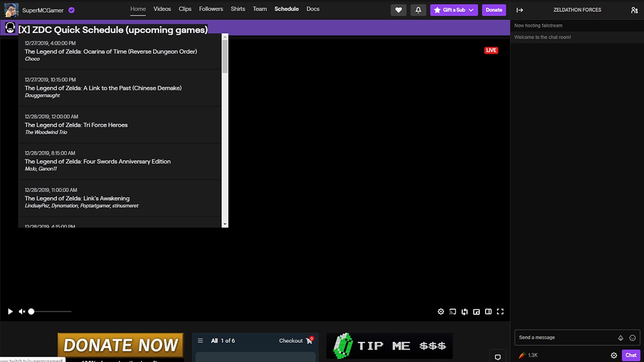Screen dimensions: 644x362
Task: Click the clip rotate arrows icon
Action: pyautogui.click(x=464, y=312)
